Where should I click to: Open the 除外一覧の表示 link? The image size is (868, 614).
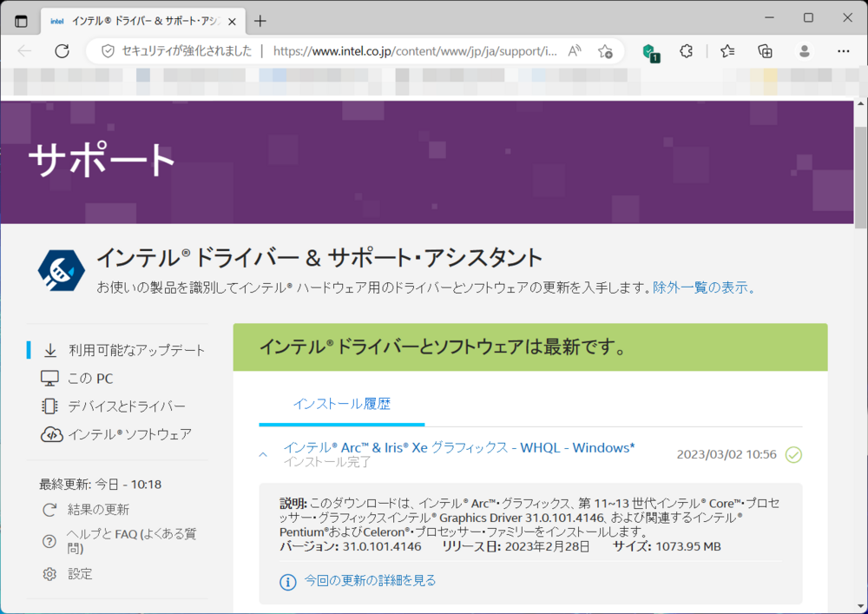pos(704,287)
